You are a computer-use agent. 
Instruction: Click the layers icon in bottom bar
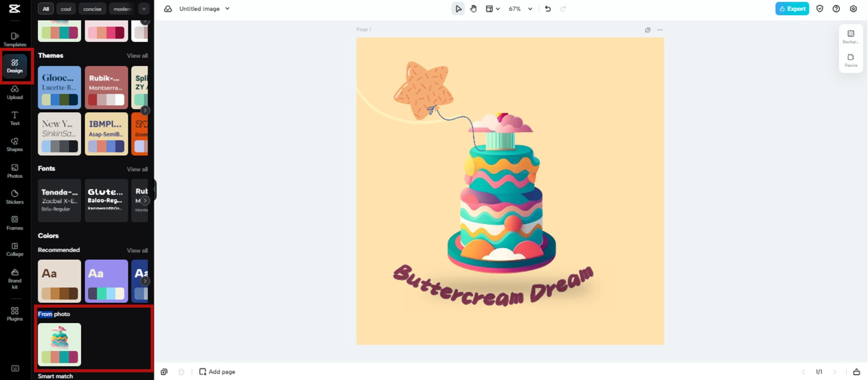tap(164, 372)
